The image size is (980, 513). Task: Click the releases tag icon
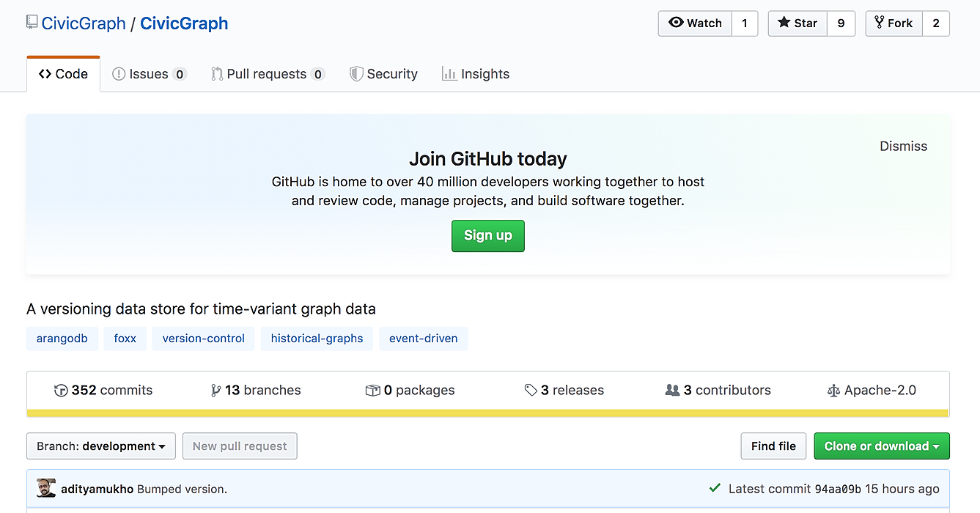click(x=531, y=391)
